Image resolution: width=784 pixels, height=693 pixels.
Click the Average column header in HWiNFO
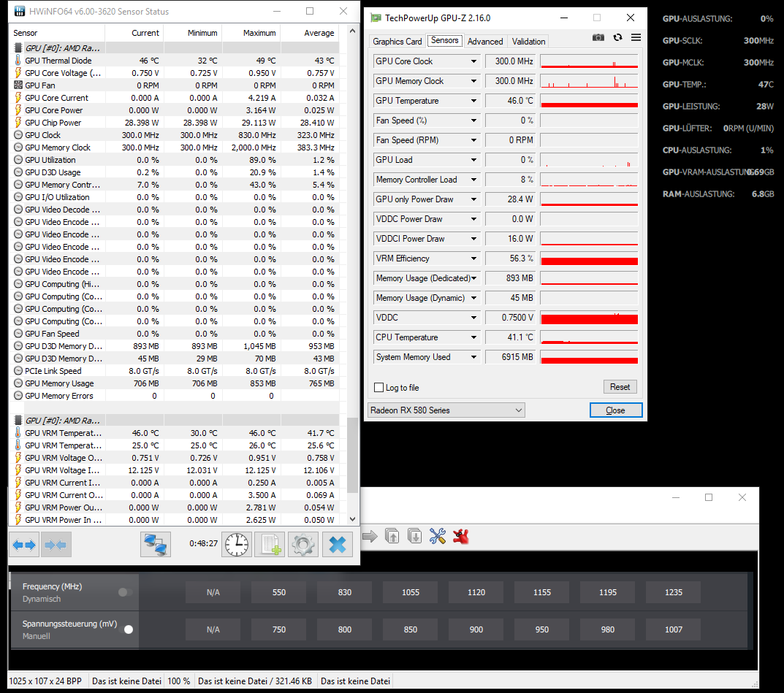click(310, 33)
